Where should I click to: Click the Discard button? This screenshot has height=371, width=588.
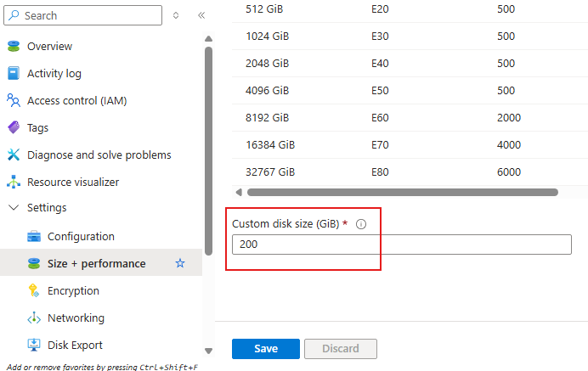[x=340, y=348]
